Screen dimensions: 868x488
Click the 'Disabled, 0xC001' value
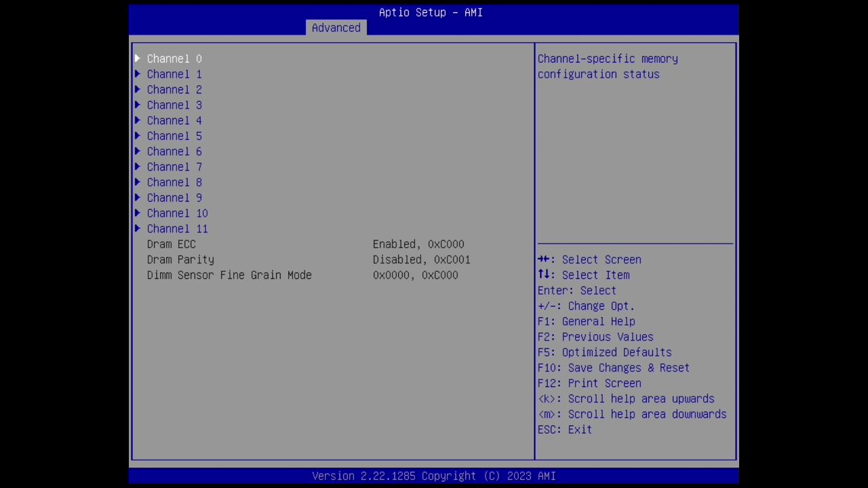tap(422, 260)
